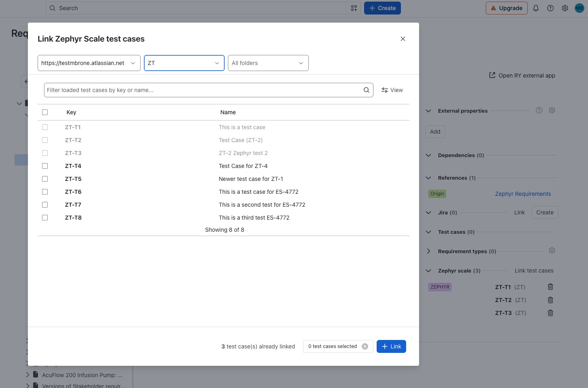Check the ZT-T6 test case checkbox
This screenshot has width=588, height=388.
(45, 192)
